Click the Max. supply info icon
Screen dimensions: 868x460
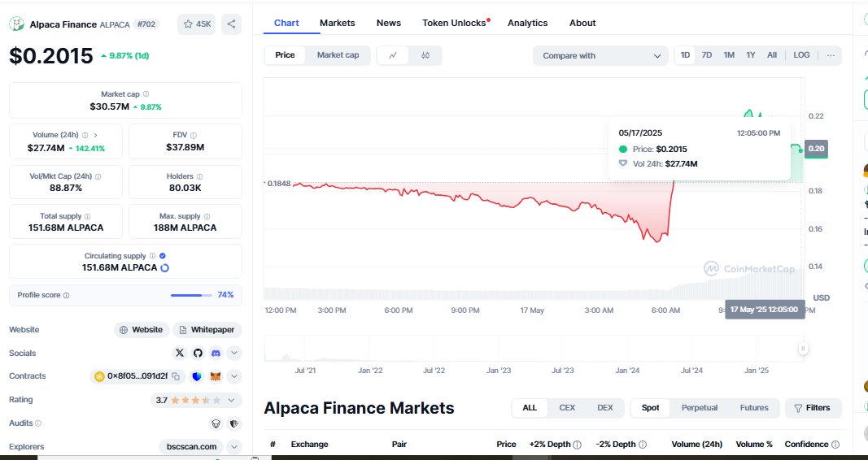point(207,217)
